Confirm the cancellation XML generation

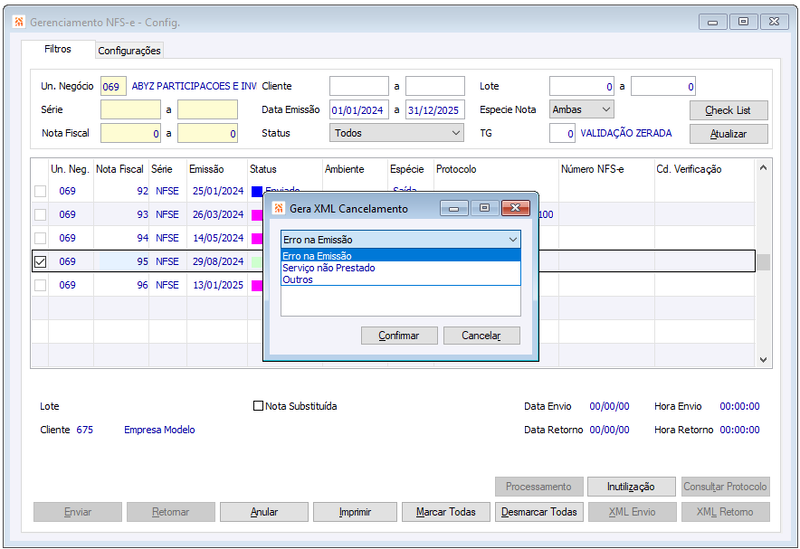click(x=399, y=336)
